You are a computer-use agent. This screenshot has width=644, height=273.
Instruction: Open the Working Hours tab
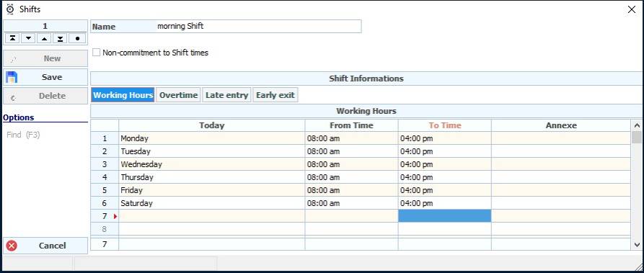(123, 95)
